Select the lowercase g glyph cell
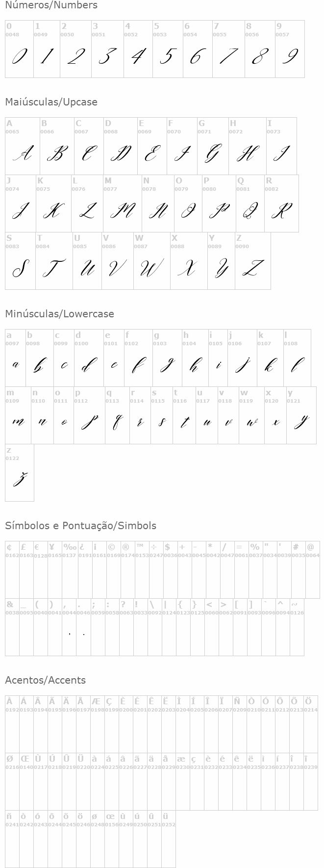Viewport: 324px width, 868px height. [x=167, y=358]
